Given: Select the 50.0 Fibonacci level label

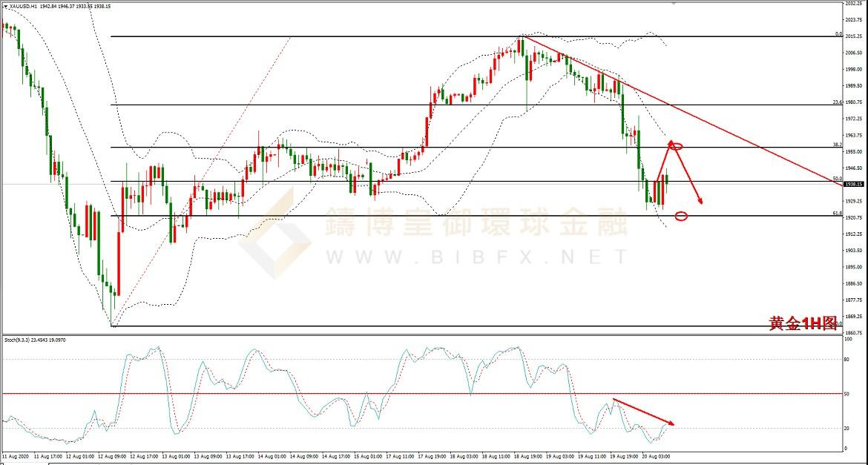Looking at the screenshot, I should click(837, 179).
